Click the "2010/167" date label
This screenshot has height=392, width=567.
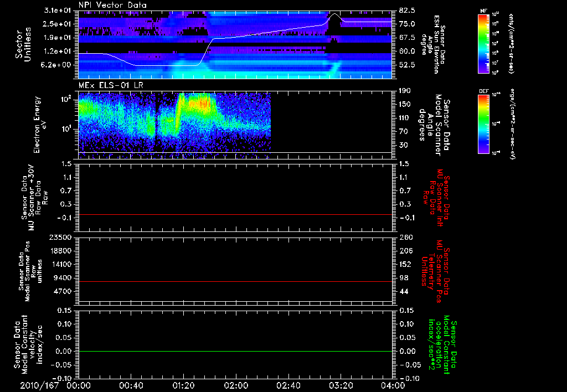point(39,385)
